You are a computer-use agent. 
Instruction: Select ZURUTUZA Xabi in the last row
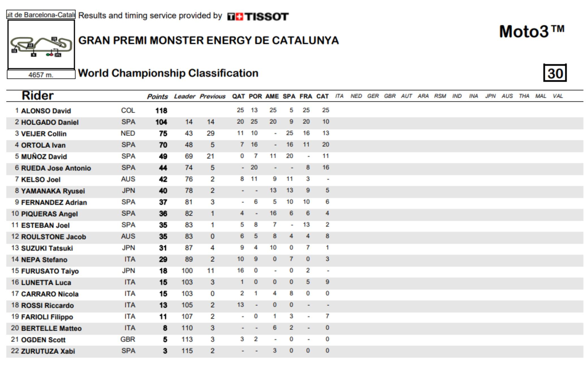click(x=48, y=351)
